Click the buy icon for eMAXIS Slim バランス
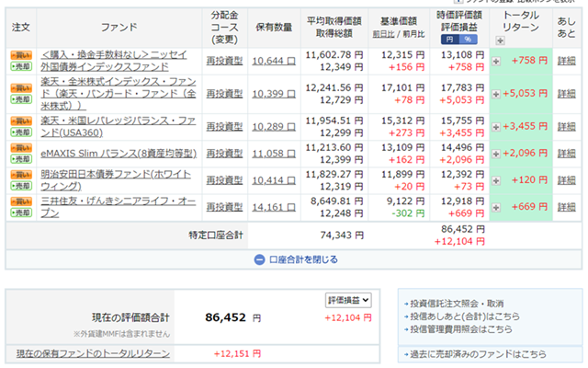This screenshot has height=368, width=588. [19, 146]
